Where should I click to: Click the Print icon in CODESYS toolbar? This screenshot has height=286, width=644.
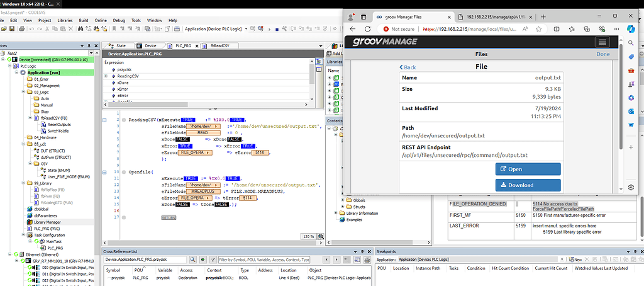(x=22, y=29)
